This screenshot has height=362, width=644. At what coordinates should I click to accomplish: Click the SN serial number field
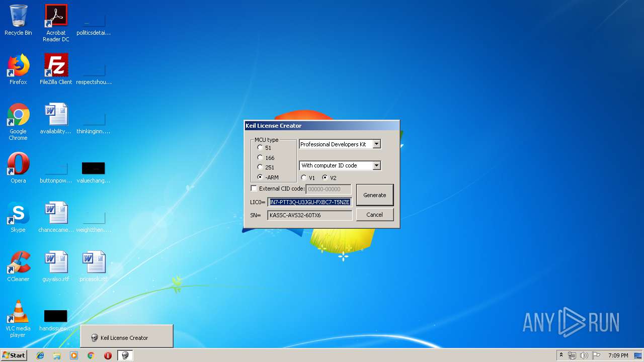click(x=309, y=215)
